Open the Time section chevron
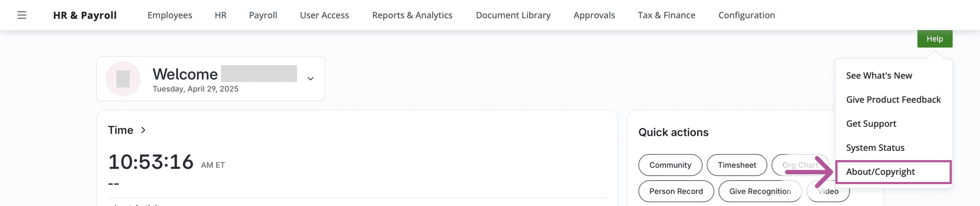The width and height of the screenshot is (980, 206). (x=143, y=130)
